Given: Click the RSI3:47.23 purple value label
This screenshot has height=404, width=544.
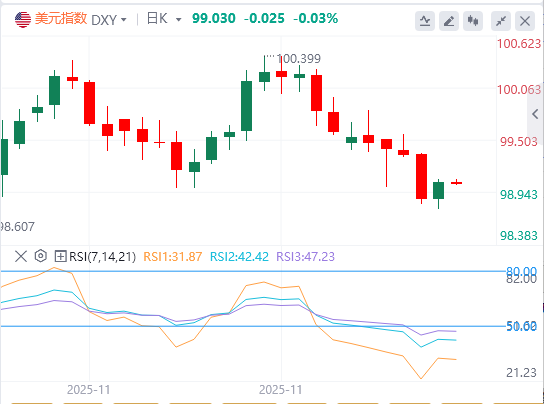Looking at the screenshot, I should [305, 257].
